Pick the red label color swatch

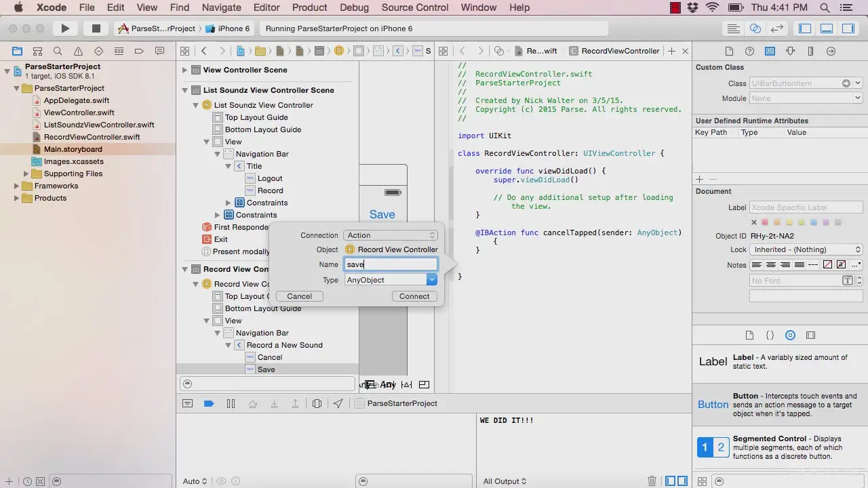click(766, 222)
